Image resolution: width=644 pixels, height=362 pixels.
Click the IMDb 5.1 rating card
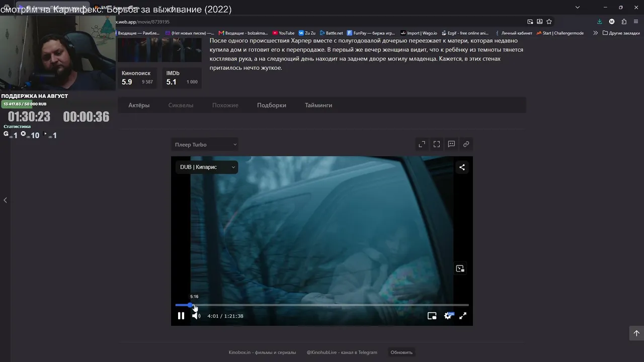(x=182, y=78)
